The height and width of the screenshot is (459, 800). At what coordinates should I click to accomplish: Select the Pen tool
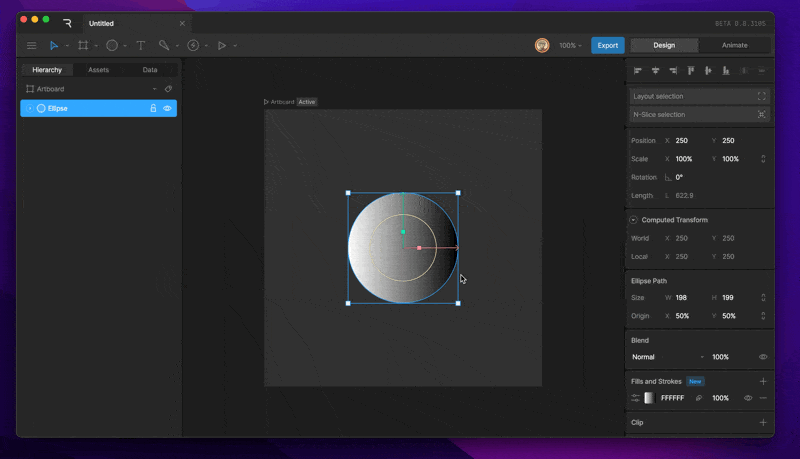click(164, 45)
